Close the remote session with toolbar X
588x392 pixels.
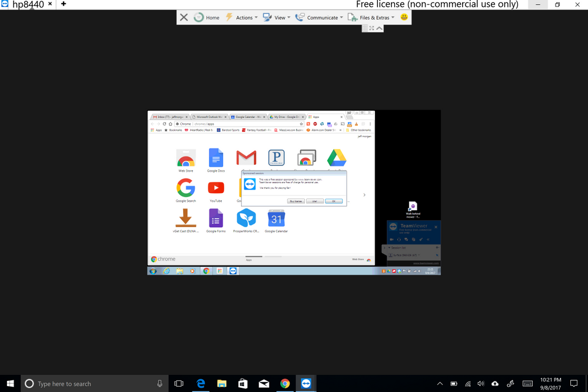coord(184,17)
